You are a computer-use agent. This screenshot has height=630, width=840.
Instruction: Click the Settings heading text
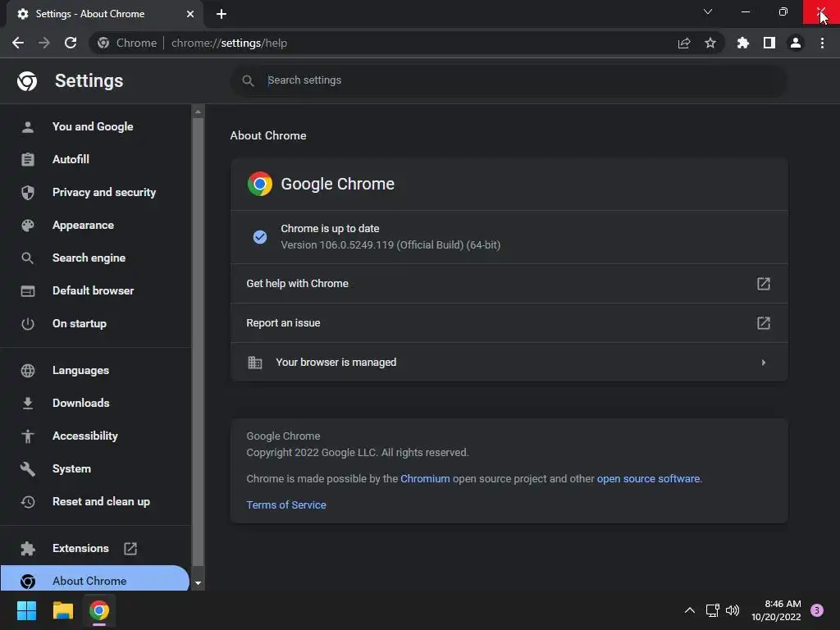point(89,81)
